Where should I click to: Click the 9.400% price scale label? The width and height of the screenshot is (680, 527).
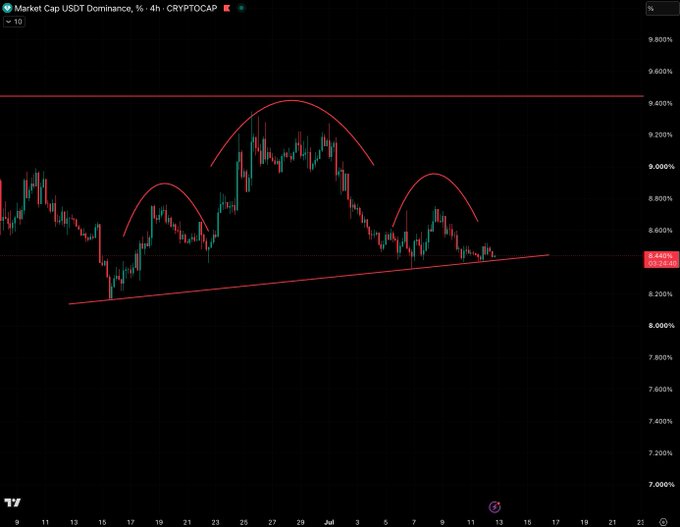click(x=660, y=103)
